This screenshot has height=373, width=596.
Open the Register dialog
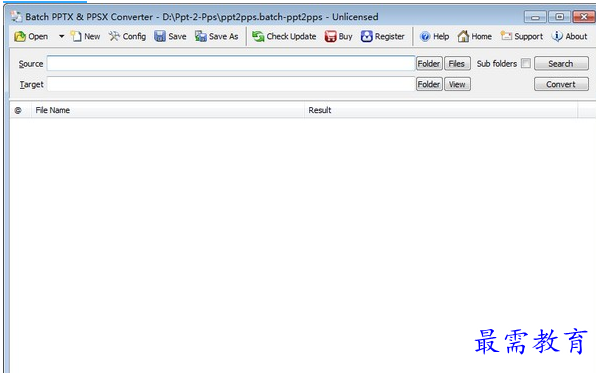click(x=382, y=37)
